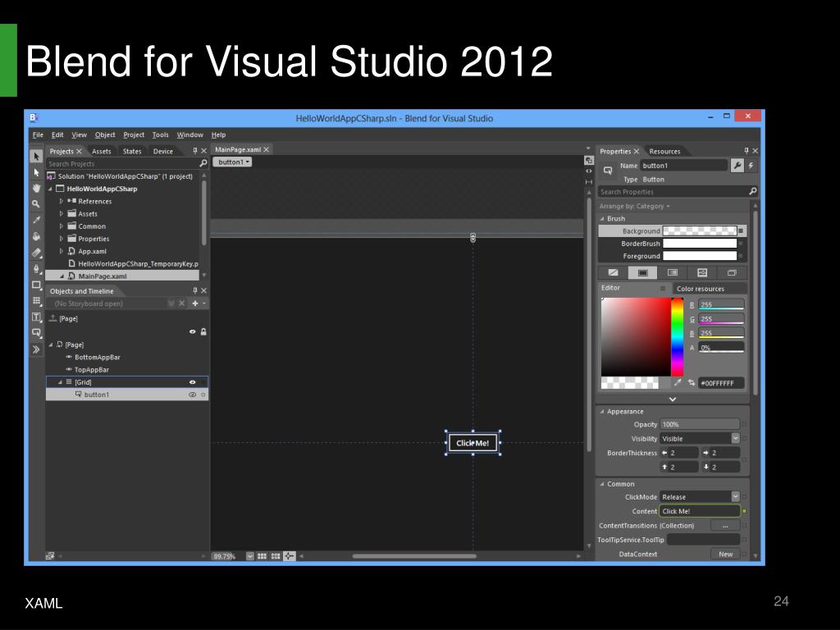Open the Visibility dropdown

736,438
